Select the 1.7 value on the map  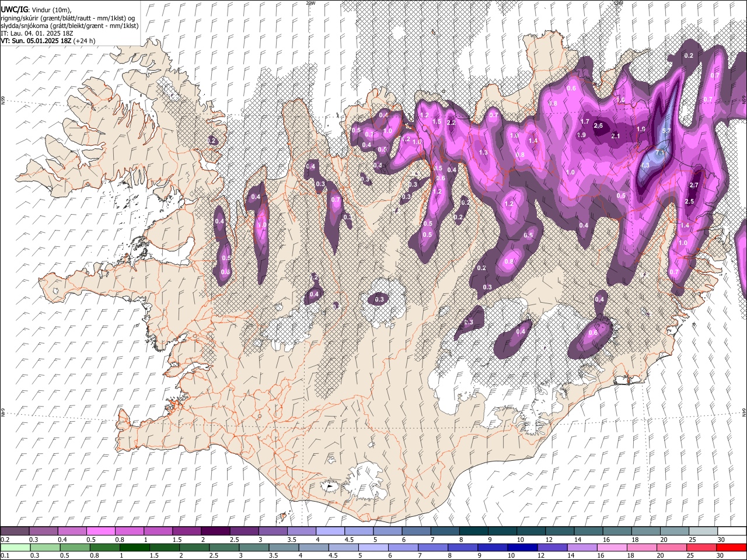585,121
